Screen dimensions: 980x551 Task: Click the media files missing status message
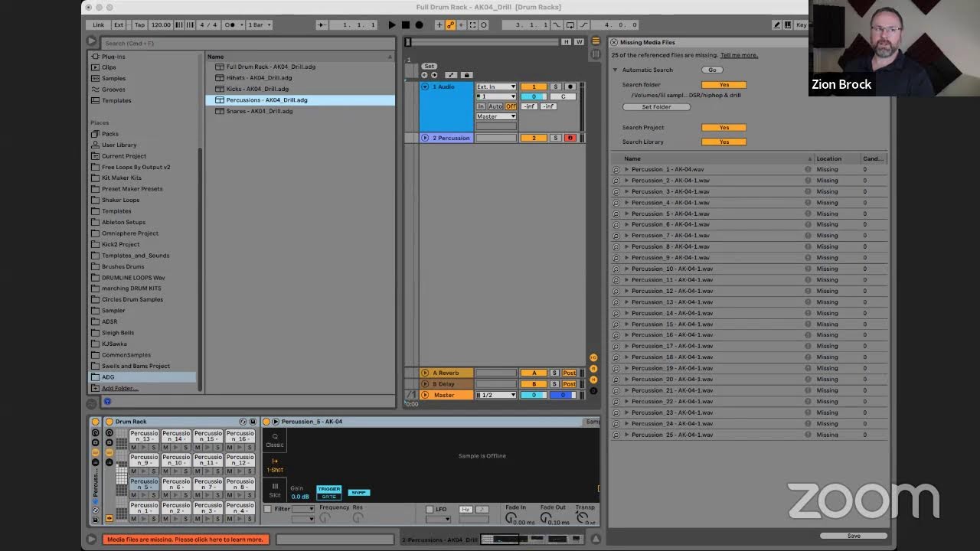[x=186, y=540]
